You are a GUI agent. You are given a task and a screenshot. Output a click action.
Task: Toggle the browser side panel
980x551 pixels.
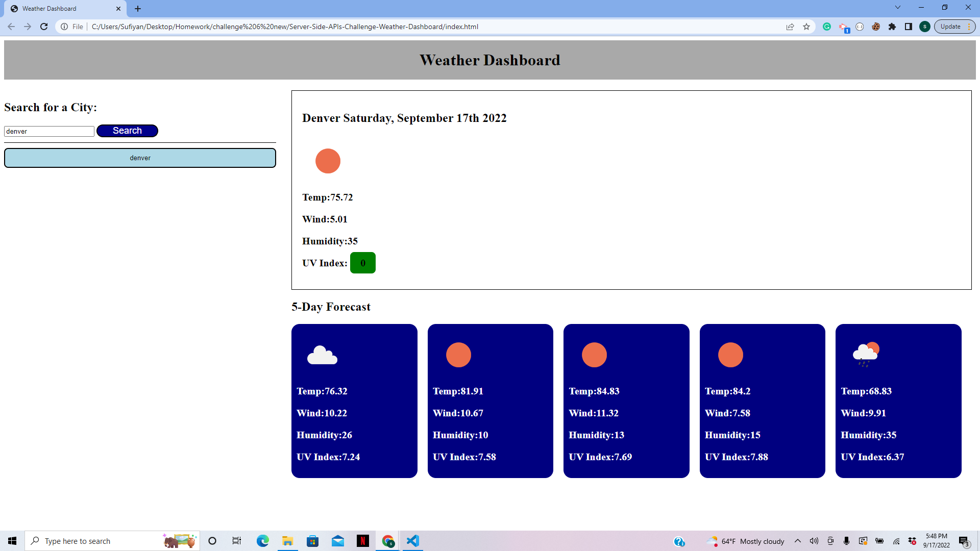tap(909, 27)
